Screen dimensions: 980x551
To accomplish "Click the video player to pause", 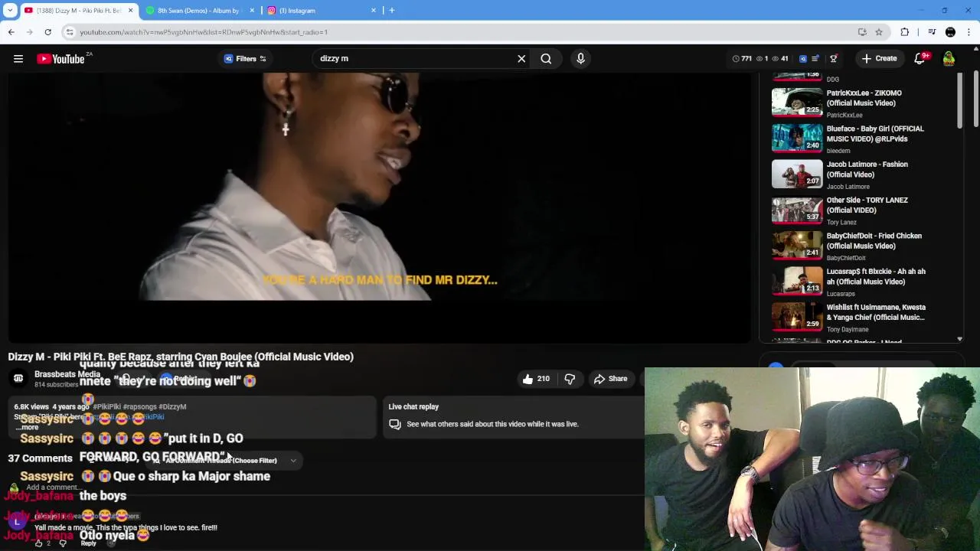I will pos(380,207).
